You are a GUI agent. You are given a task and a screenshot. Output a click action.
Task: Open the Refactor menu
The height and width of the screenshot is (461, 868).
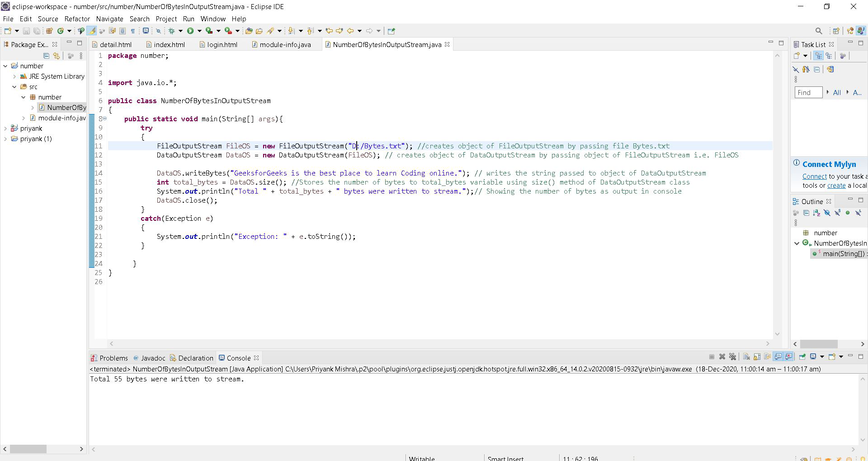pyautogui.click(x=77, y=19)
